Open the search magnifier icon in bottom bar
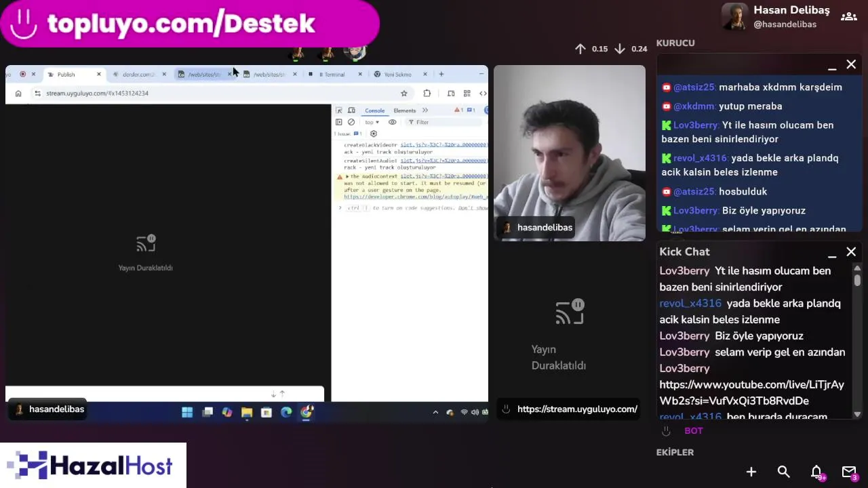Image resolution: width=868 pixels, height=488 pixels. click(784, 472)
